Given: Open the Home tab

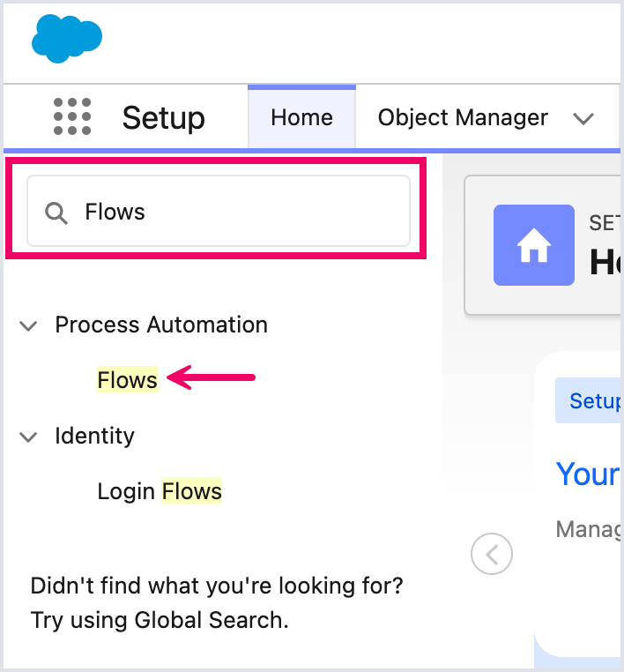Looking at the screenshot, I should pos(301,117).
